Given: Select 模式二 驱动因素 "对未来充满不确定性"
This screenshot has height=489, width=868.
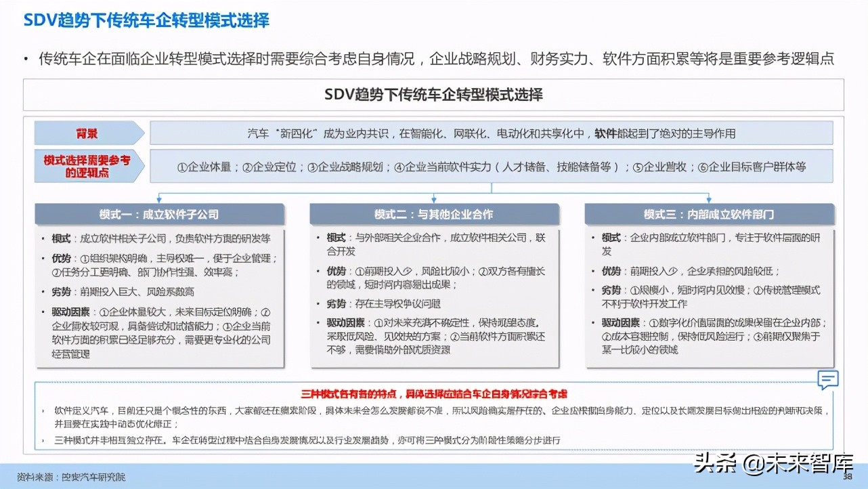Looking at the screenshot, I should 436,337.
